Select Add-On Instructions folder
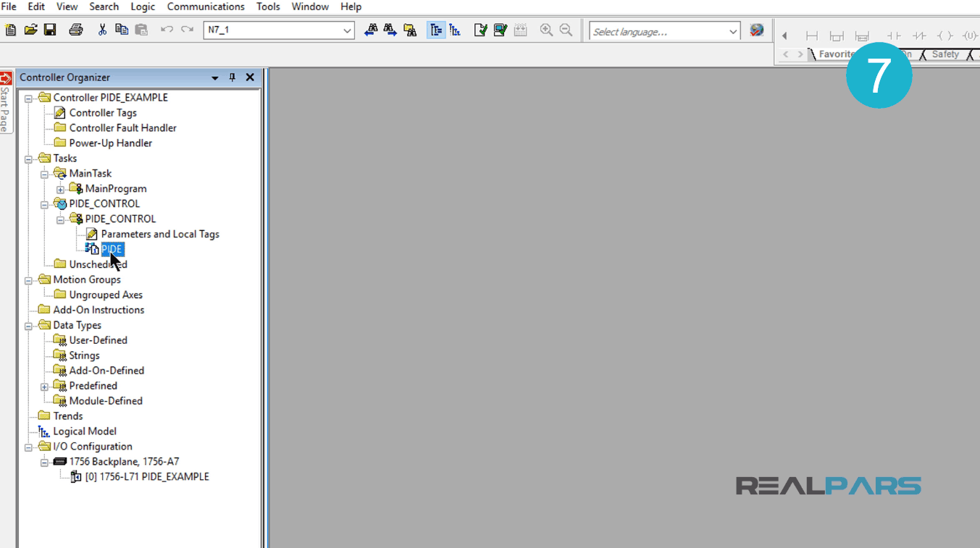Screen dimensions: 980x548 (99, 310)
